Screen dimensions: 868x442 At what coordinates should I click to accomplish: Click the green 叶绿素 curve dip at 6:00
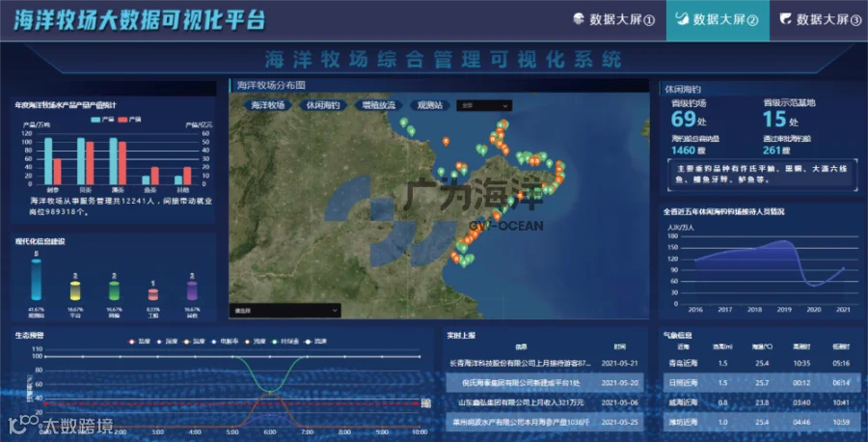click(x=269, y=391)
